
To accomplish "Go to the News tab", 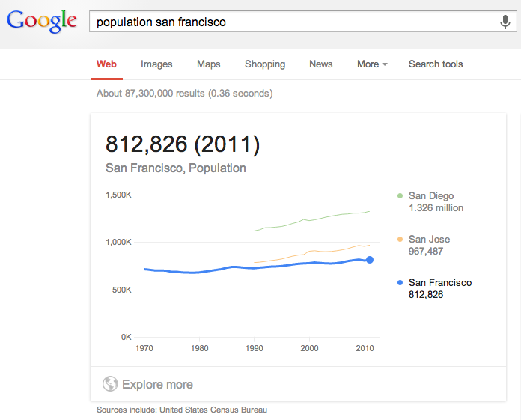I will coord(320,64).
